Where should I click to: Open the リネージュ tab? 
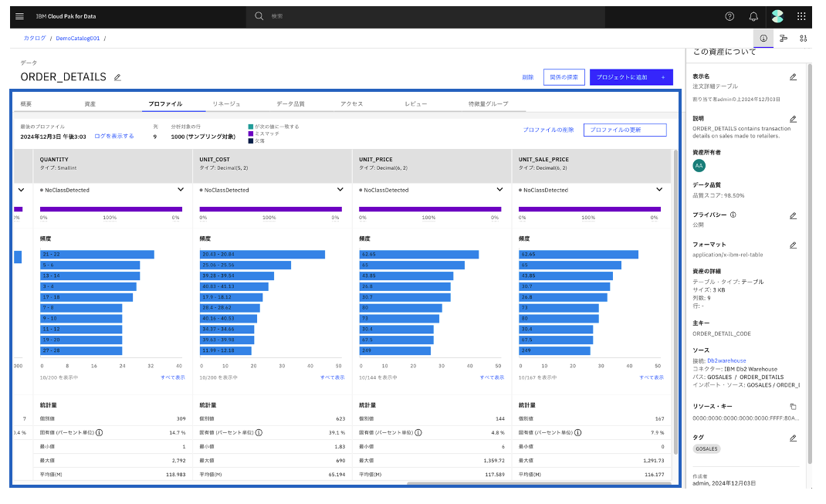pyautogui.click(x=226, y=103)
